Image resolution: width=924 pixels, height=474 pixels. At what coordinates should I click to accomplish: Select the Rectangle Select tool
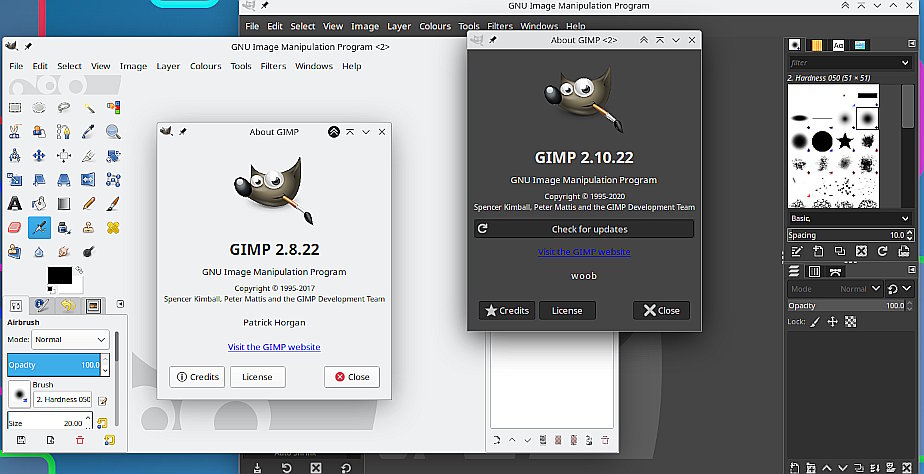(15, 107)
